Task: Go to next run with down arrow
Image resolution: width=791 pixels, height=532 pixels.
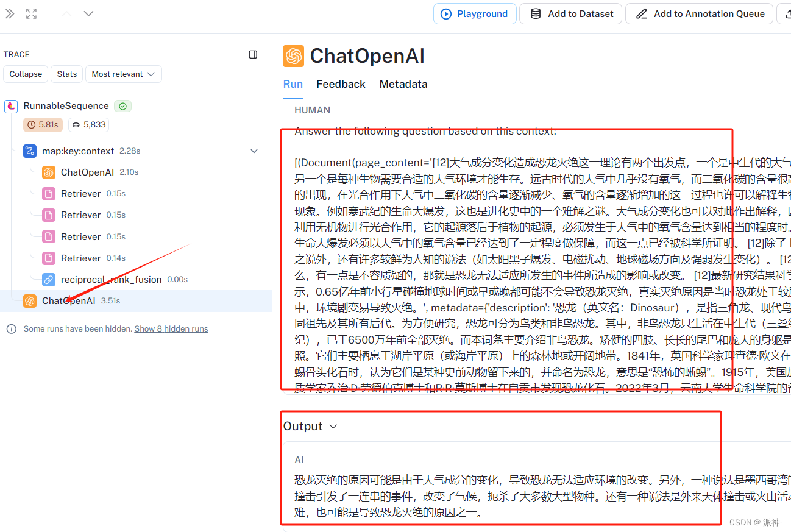Action: coord(88,13)
